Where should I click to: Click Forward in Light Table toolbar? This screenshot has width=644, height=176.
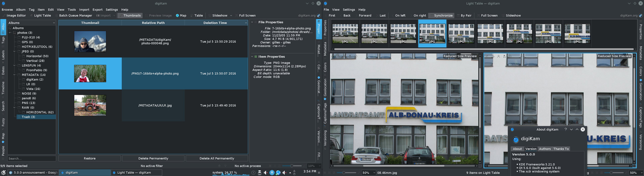pyautogui.click(x=363, y=15)
